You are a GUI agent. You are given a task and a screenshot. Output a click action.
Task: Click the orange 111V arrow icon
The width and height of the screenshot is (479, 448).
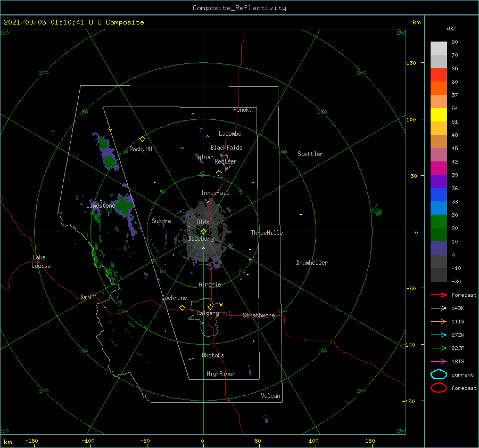tap(439, 321)
